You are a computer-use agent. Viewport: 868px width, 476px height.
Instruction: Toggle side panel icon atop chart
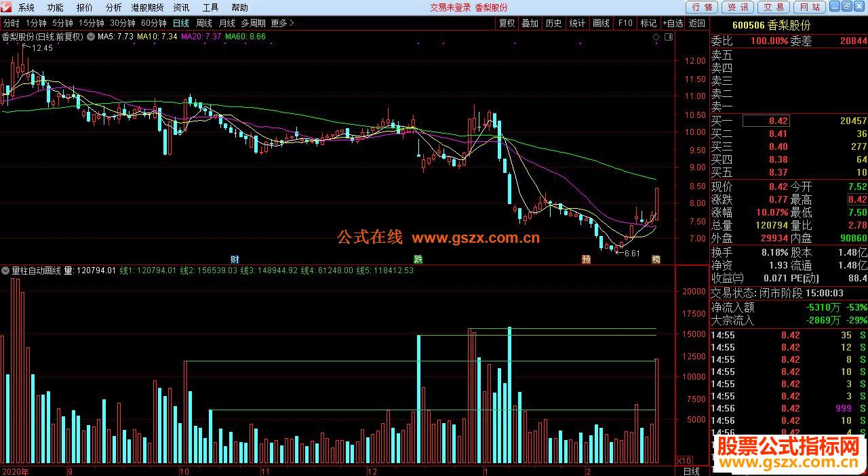pyautogui.click(x=668, y=37)
